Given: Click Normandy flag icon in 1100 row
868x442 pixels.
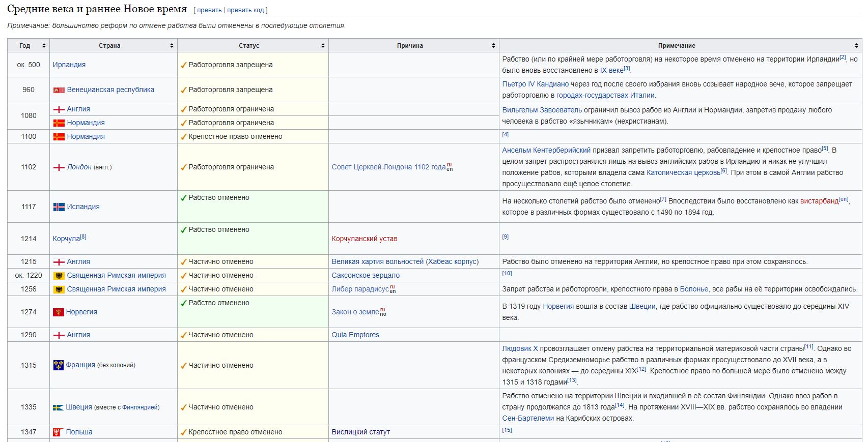Looking at the screenshot, I should tap(59, 137).
